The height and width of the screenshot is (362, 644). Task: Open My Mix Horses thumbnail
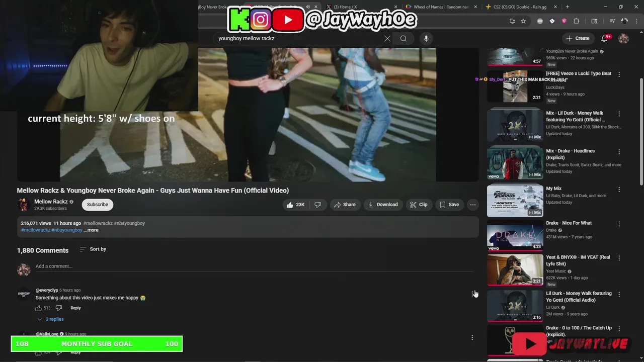click(x=515, y=201)
